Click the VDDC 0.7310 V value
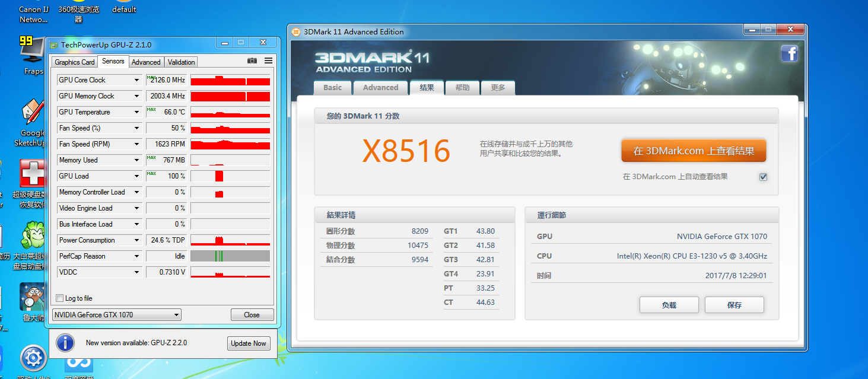The image size is (868, 379). [166, 272]
